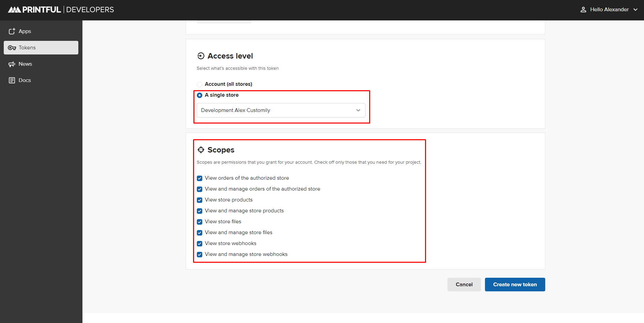
Task: Select the Account (all stores) radio button
Action: coord(200,84)
